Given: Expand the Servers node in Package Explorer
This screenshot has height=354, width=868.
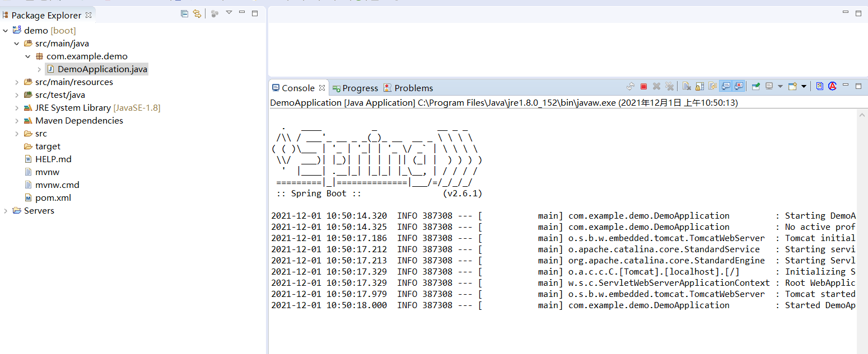Looking at the screenshot, I should point(6,211).
